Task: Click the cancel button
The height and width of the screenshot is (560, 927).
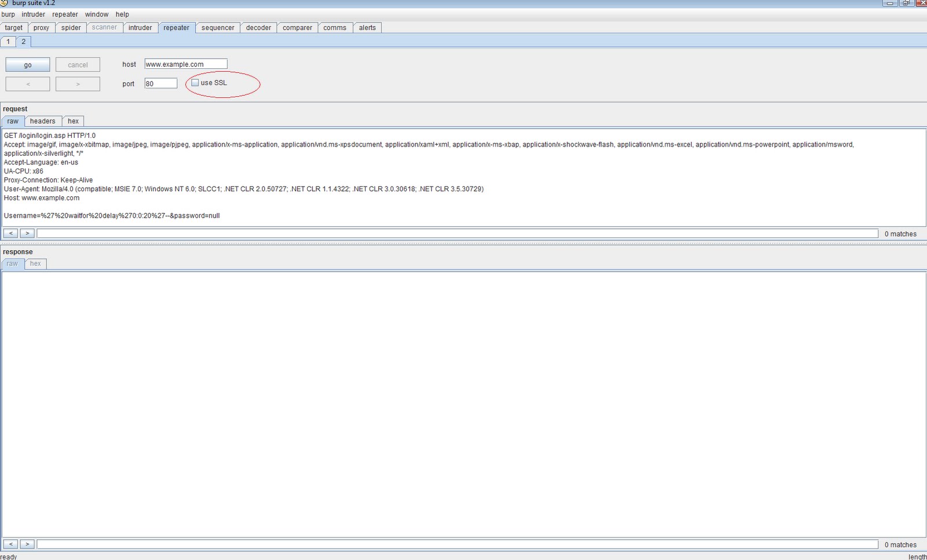Action: [x=78, y=65]
